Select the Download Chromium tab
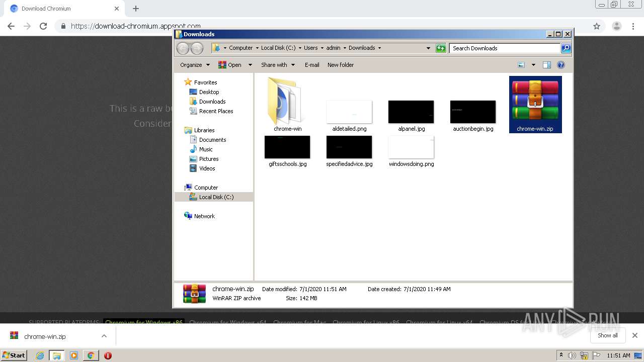 pyautogui.click(x=64, y=9)
